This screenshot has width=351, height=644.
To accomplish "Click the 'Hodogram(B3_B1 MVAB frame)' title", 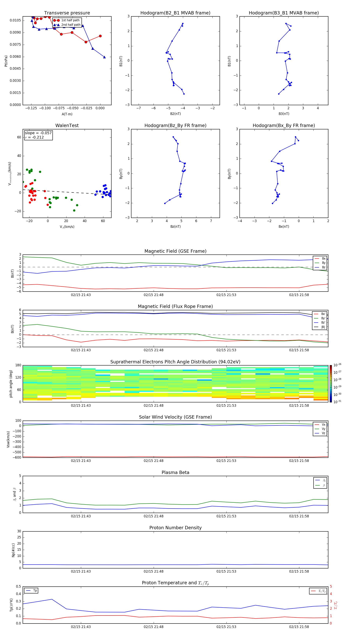I will 284,13.
